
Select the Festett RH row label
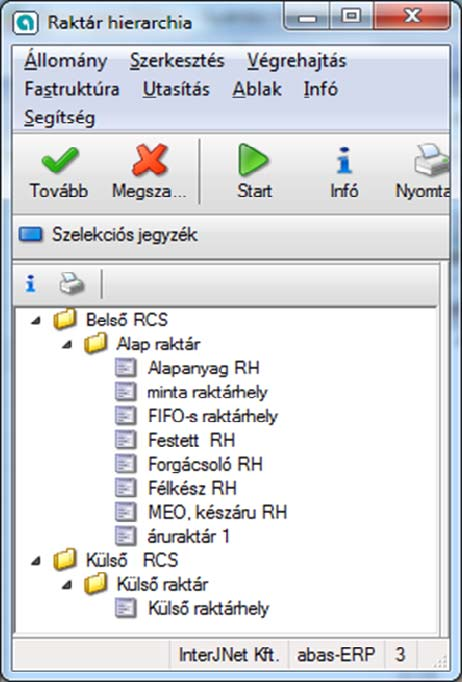(192, 440)
